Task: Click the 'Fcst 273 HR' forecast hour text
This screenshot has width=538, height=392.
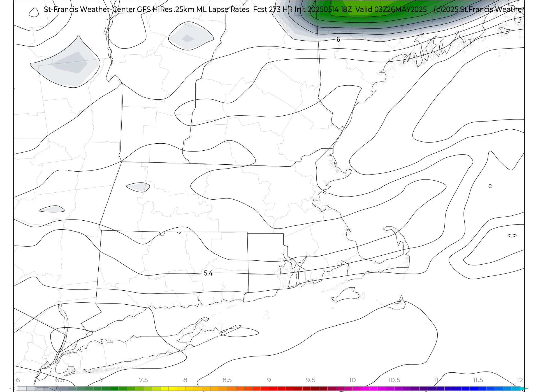Action: pos(273,10)
